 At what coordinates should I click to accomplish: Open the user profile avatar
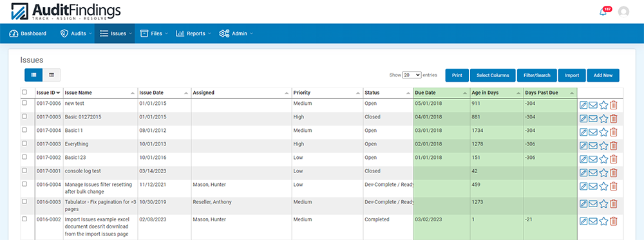pyautogui.click(x=623, y=12)
